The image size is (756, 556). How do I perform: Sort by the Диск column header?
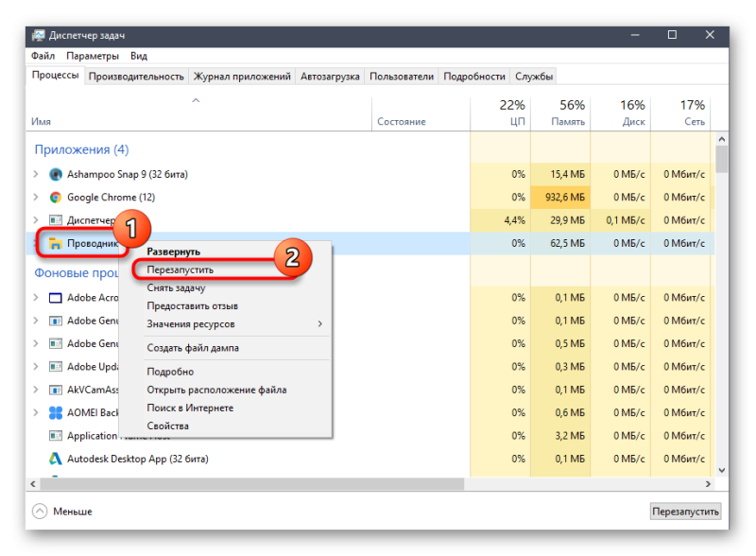621,113
